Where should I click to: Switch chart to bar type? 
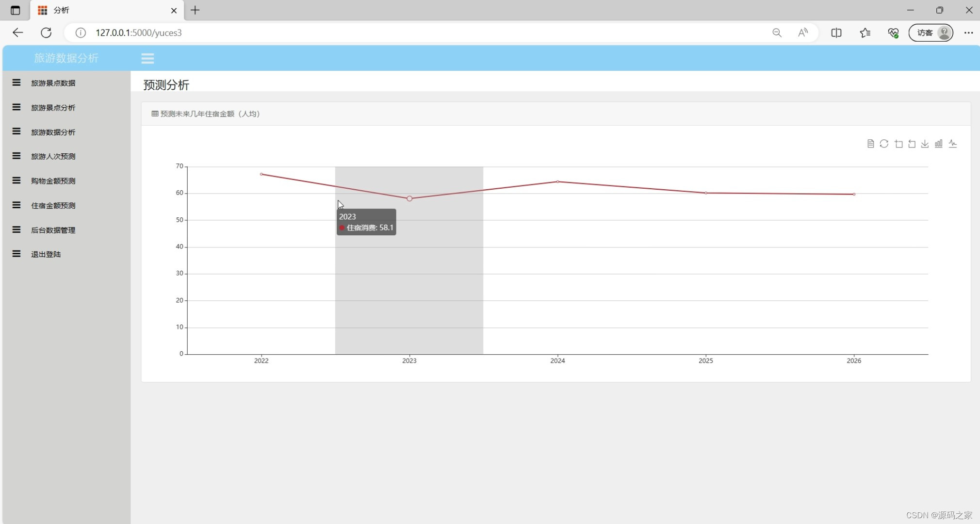[x=939, y=144]
